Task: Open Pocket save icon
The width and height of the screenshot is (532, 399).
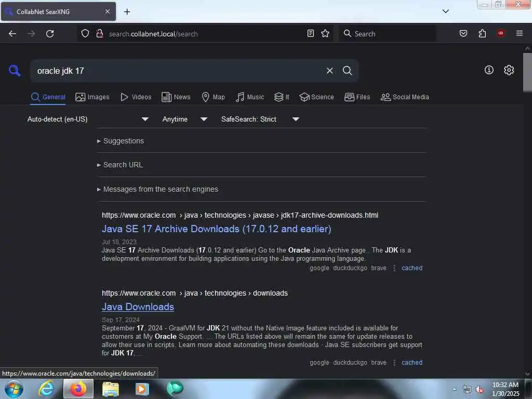Action: point(463,33)
